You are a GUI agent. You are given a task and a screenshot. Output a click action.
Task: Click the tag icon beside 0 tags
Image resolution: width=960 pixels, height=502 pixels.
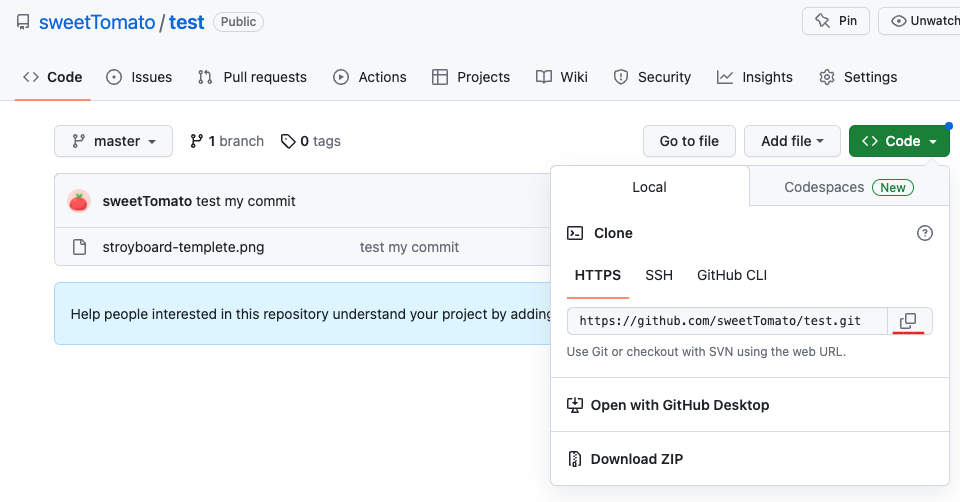pos(288,141)
